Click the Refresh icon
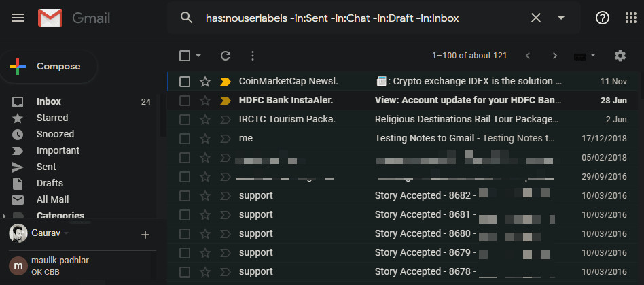 226,56
